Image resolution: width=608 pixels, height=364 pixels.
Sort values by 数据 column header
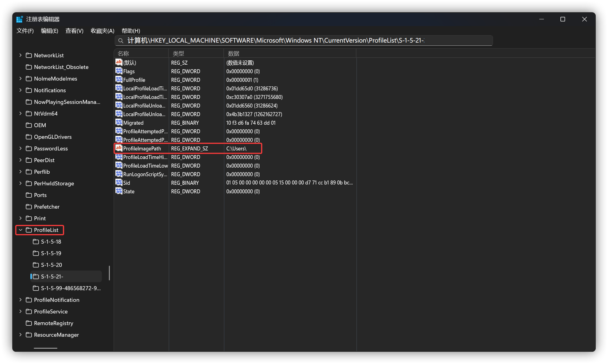[x=290, y=53]
